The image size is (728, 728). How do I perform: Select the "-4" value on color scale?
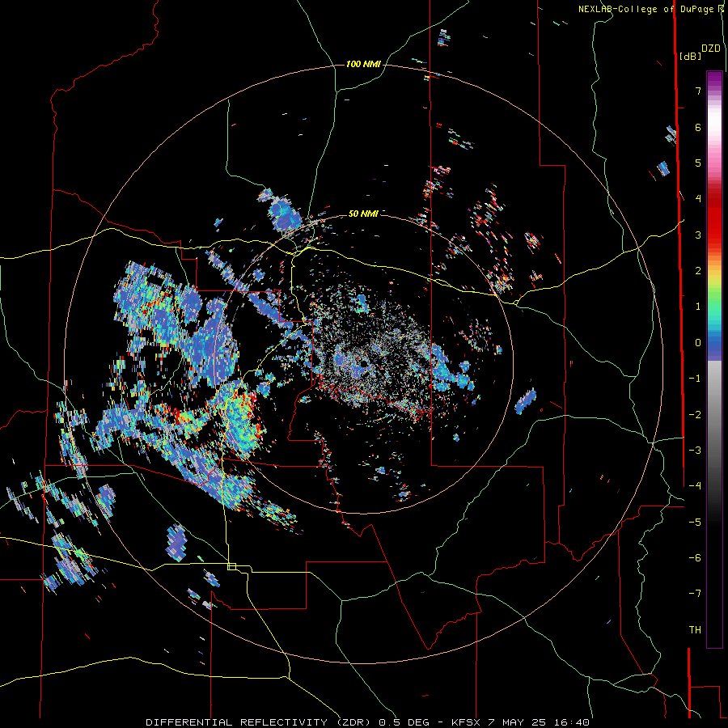[695, 486]
